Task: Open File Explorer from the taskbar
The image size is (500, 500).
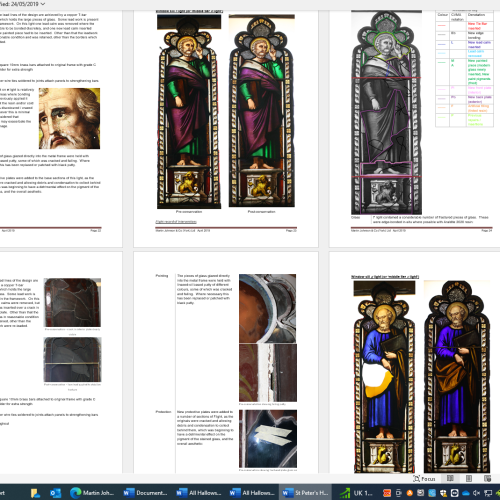Action: coord(35,493)
